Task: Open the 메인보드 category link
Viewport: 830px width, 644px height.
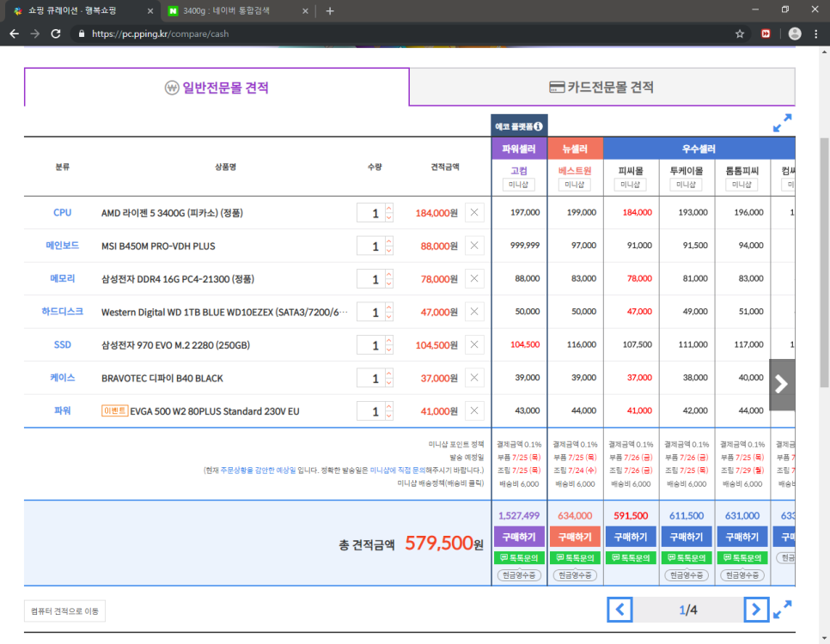Action: click(63, 246)
